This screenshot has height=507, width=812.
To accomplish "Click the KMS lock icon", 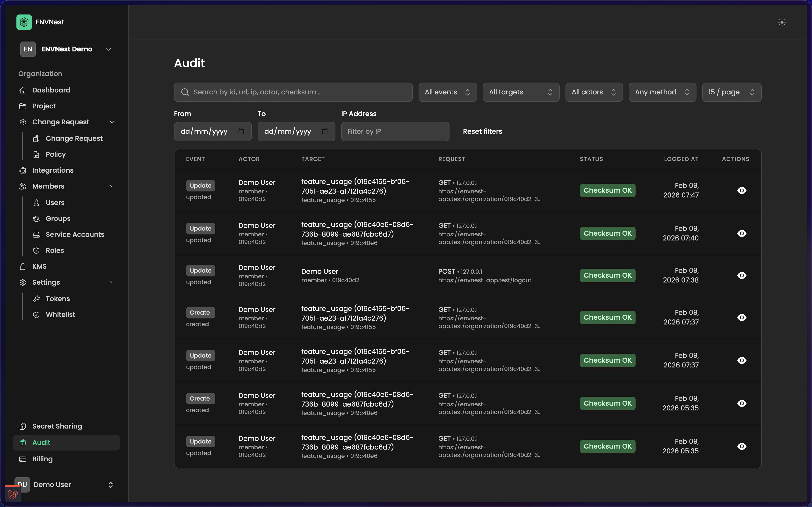I will [x=23, y=266].
